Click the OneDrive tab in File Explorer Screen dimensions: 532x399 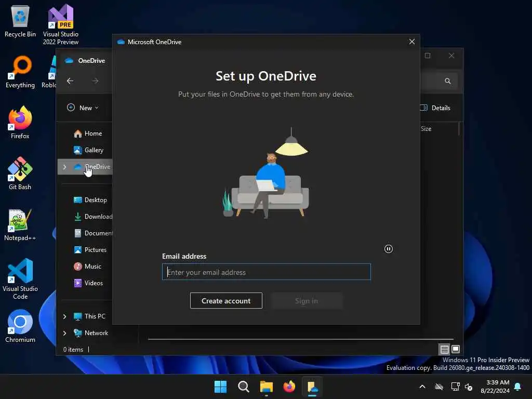[x=85, y=60]
